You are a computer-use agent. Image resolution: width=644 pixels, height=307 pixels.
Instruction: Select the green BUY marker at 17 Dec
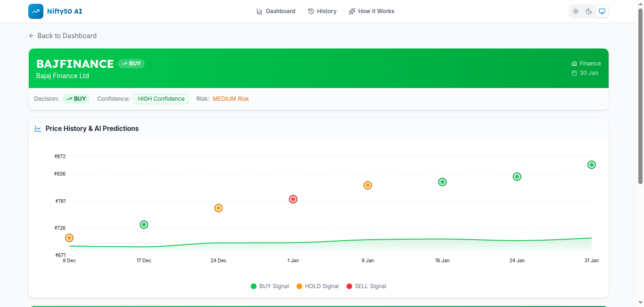[x=144, y=225]
